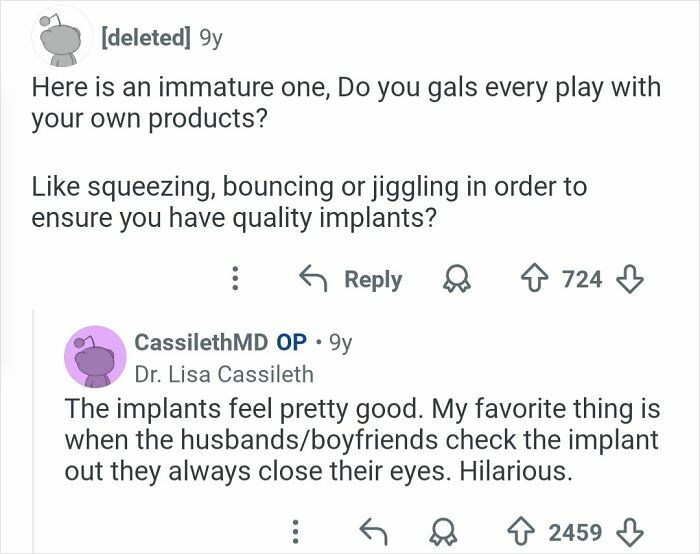
Task: Click the 9y timestamp on the top comment
Action: (209, 38)
